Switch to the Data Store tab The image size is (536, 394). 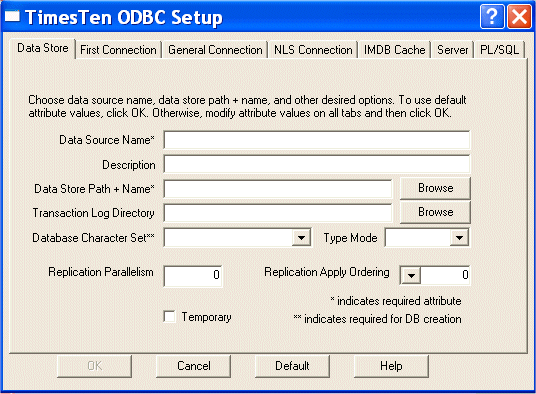(43, 48)
